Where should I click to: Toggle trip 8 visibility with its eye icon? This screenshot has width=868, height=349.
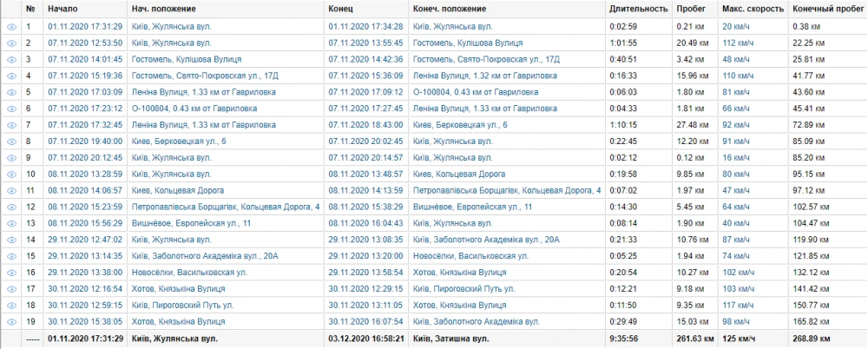[x=12, y=141]
